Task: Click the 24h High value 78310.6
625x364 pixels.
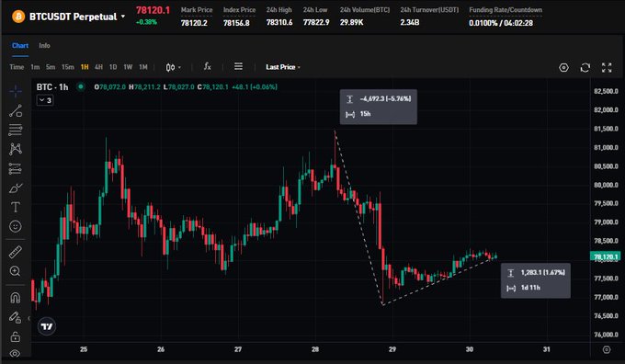Action: [279, 23]
